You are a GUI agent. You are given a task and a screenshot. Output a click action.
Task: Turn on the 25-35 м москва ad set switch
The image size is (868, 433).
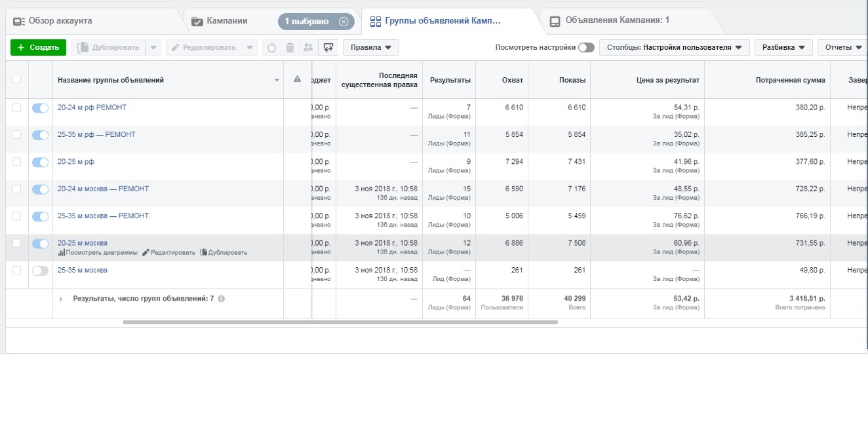tap(40, 271)
